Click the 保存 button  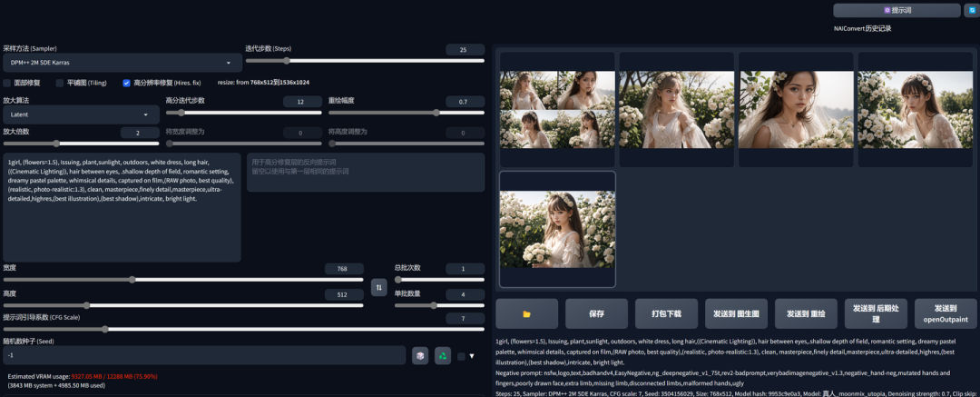[596, 313]
